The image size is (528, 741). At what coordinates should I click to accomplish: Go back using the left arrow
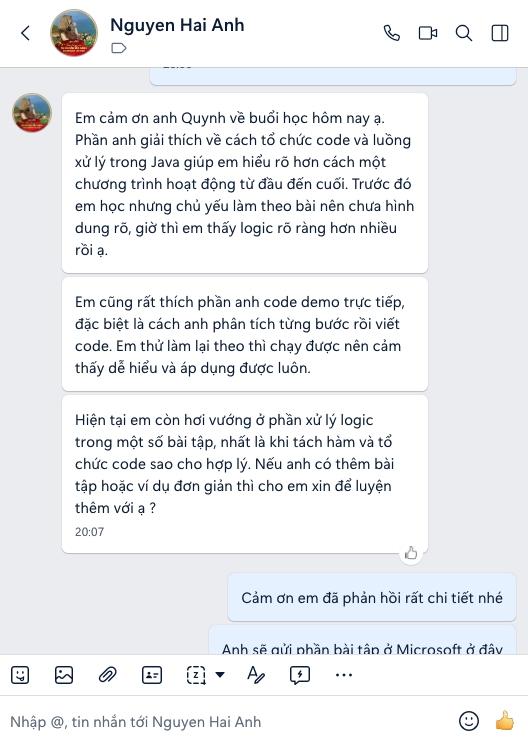[x=26, y=33]
